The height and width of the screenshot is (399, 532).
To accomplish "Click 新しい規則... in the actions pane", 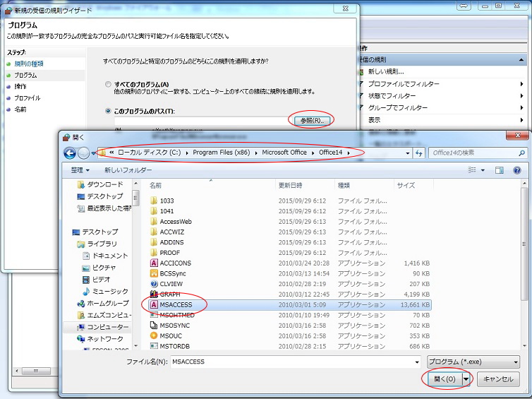I will pos(386,71).
